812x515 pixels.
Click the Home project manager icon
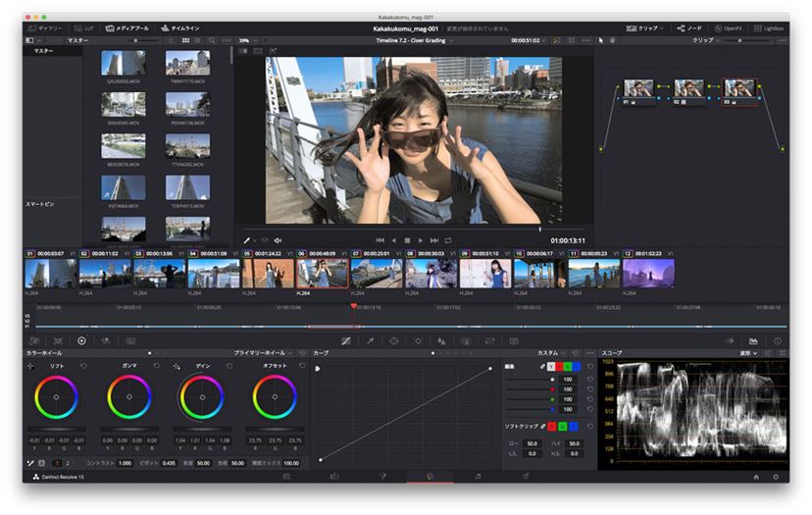(x=756, y=477)
